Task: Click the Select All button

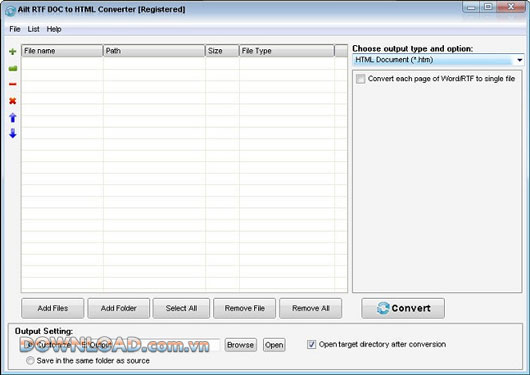Action: 181,308
